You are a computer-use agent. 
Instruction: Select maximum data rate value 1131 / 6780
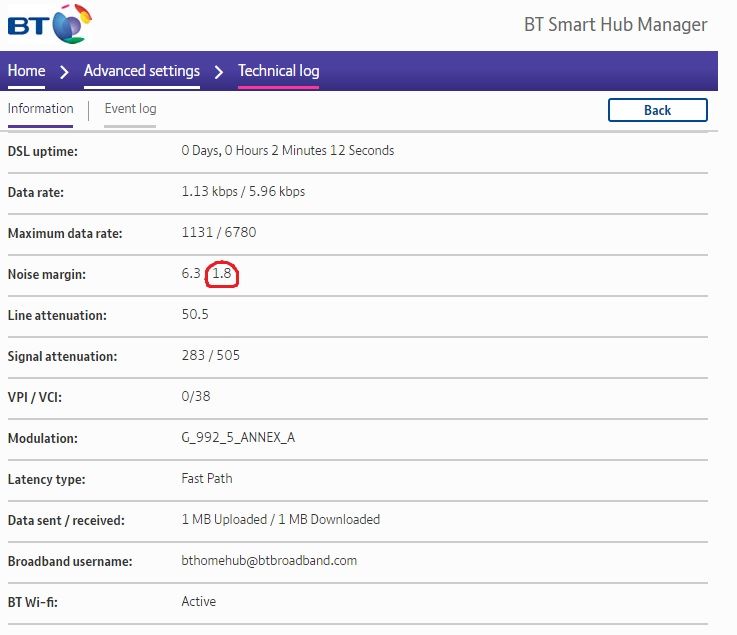coord(219,232)
